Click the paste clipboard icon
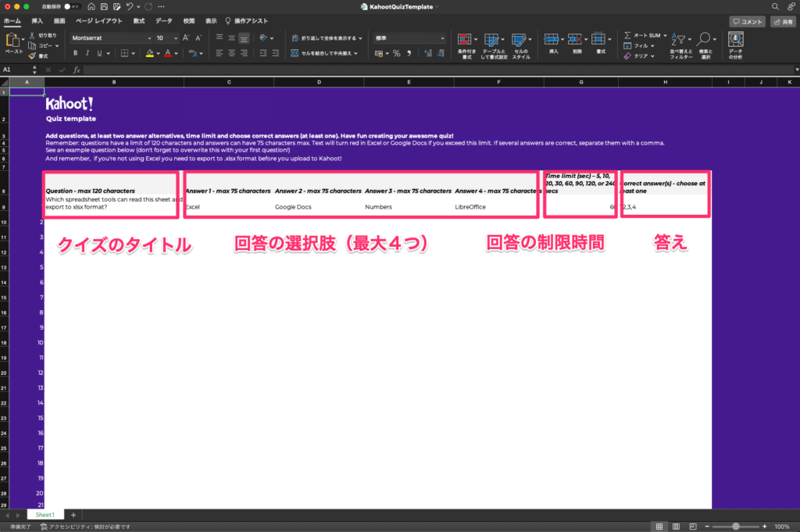This screenshot has width=800, height=532. tap(12, 40)
